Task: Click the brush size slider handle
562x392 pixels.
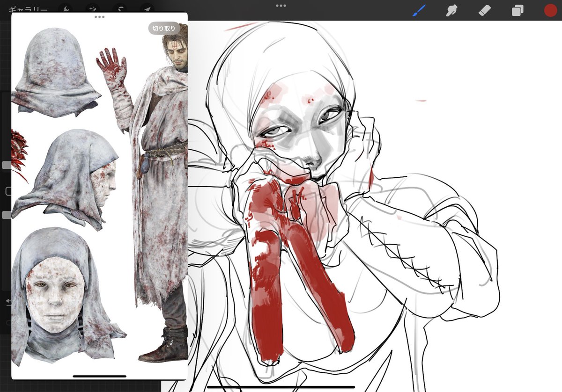Action: [6, 165]
